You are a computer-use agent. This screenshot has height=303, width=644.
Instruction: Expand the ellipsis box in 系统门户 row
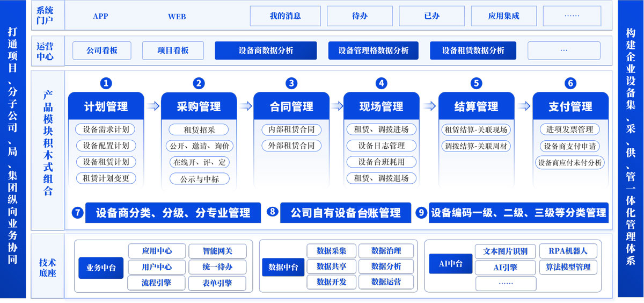[572, 16]
